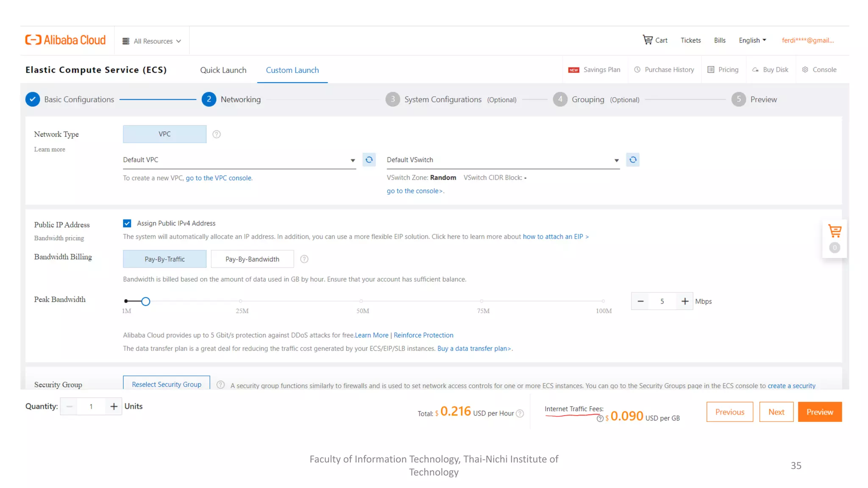
Task: Select Pay-By-Bandwidth billing option
Action: click(252, 259)
